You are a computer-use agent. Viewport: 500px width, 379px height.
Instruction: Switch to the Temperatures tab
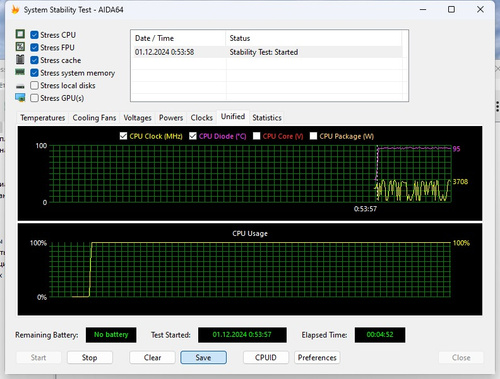pos(42,118)
